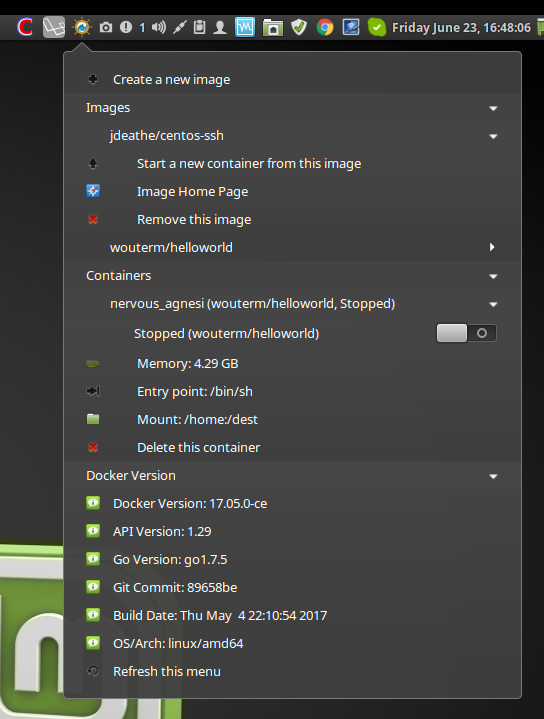Image resolution: width=544 pixels, height=719 pixels.
Task: Click the plus icon beside Create a new image
Action: pos(93,79)
